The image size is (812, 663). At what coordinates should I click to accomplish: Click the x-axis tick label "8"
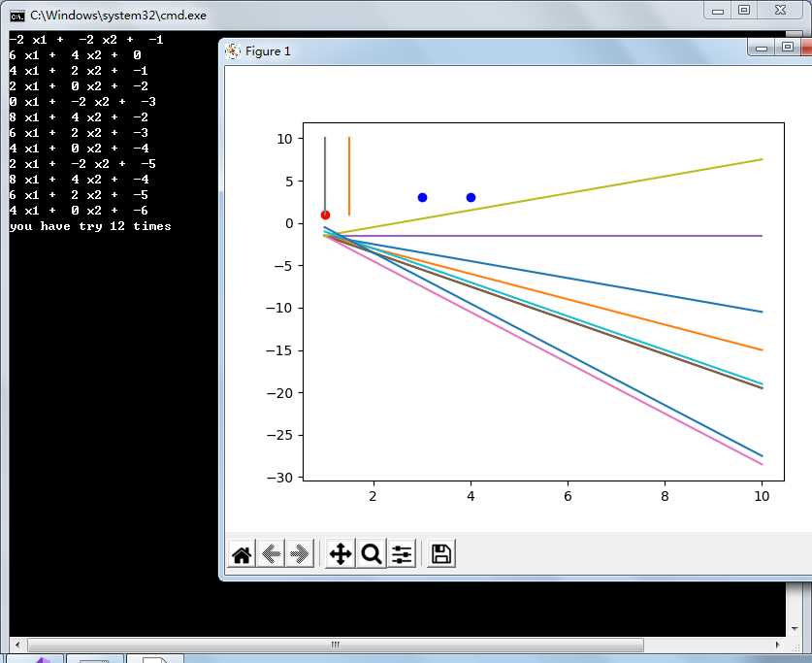coord(665,496)
